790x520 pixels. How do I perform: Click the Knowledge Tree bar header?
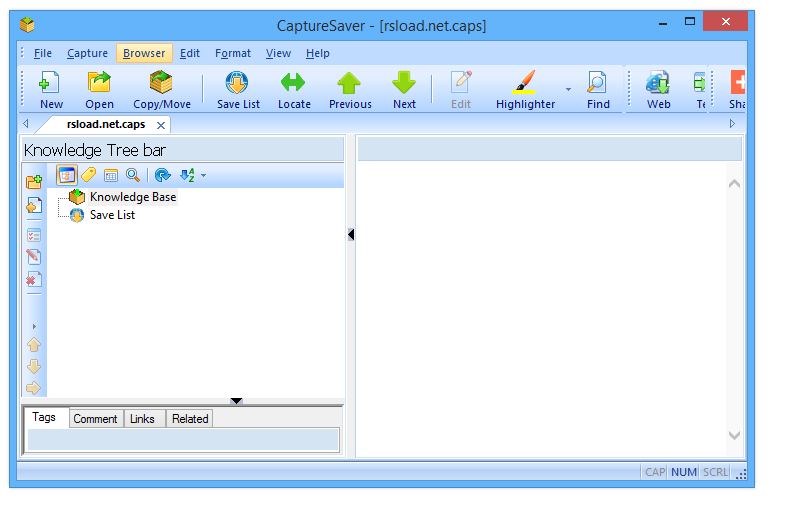pyautogui.click(x=183, y=150)
